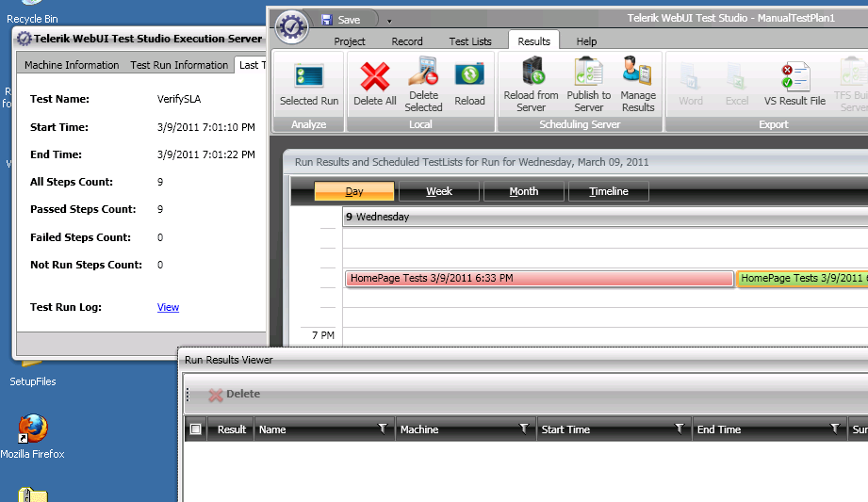Sort by the Start Time column header
Viewport: 868px width, 502px height.
pyautogui.click(x=565, y=429)
